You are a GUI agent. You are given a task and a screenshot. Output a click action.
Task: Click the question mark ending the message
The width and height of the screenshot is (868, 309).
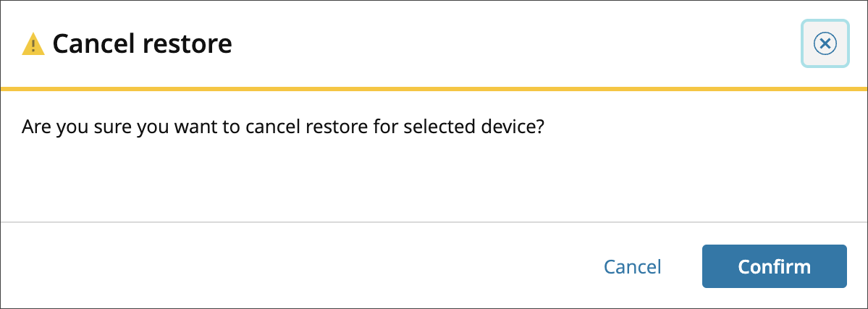(539, 128)
